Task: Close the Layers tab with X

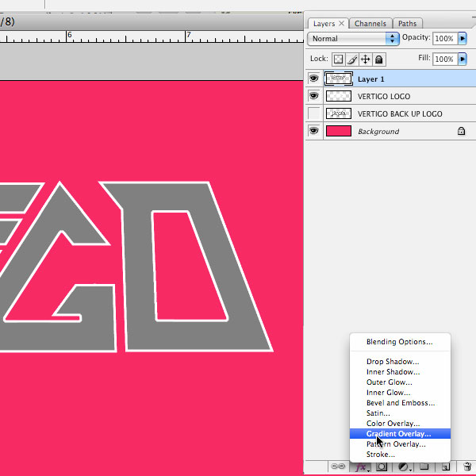Action: (x=341, y=23)
